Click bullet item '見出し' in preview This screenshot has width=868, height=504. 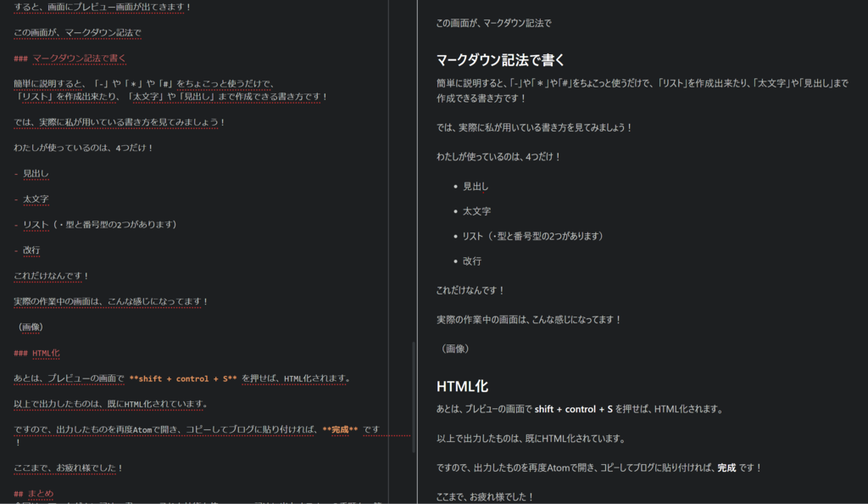coord(476,187)
